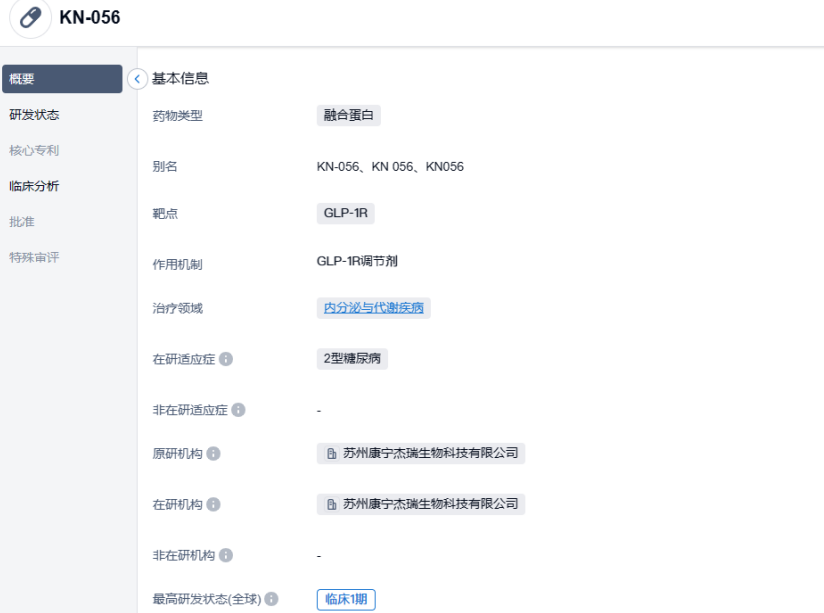Click building icon in 在研机构 company tag
824x613 pixels.
point(332,505)
